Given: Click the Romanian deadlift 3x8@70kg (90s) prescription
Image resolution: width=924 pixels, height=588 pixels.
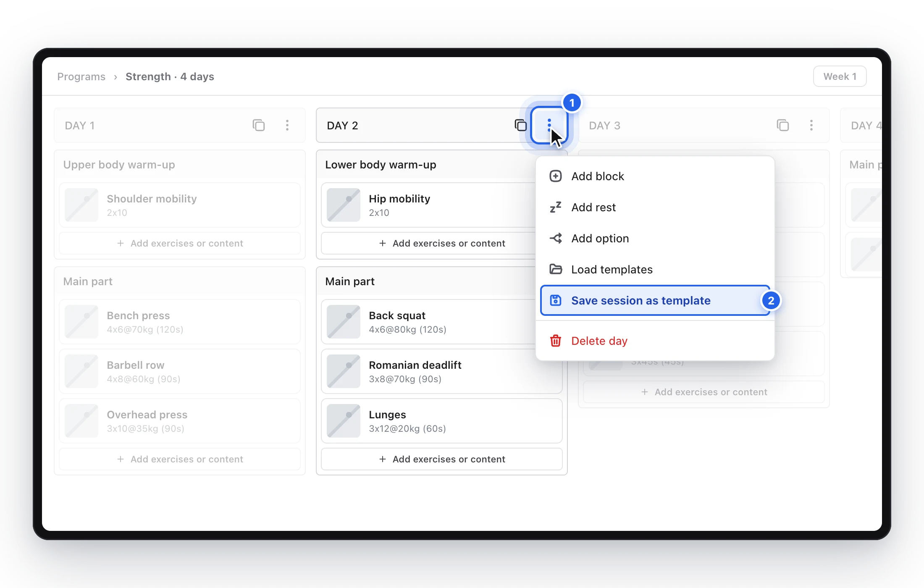Looking at the screenshot, I should (x=405, y=379).
